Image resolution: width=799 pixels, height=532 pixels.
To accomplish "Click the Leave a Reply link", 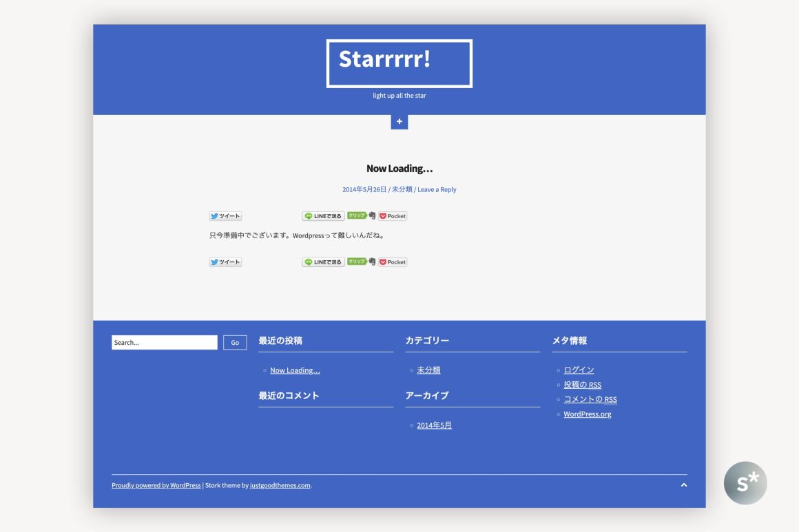I will point(437,189).
